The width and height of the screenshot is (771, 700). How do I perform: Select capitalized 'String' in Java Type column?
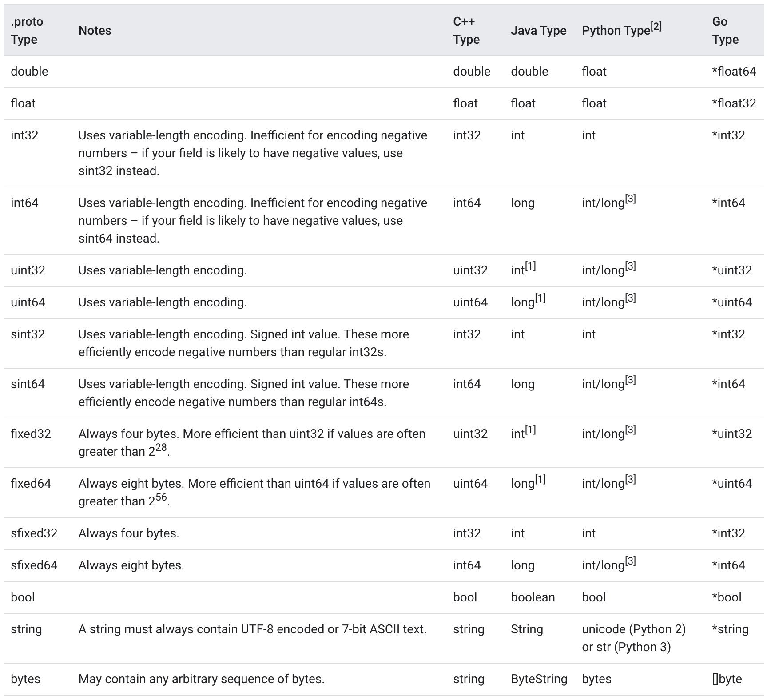(527, 629)
